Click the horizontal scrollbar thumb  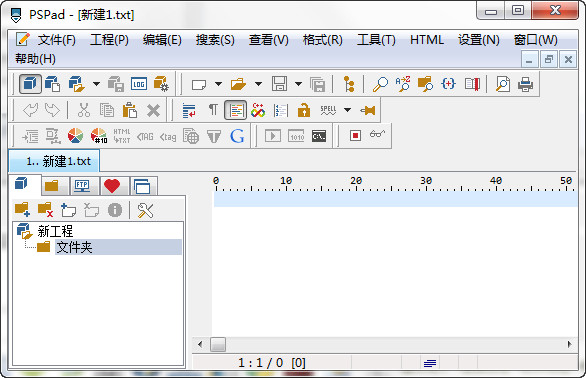pyautogui.click(x=218, y=344)
